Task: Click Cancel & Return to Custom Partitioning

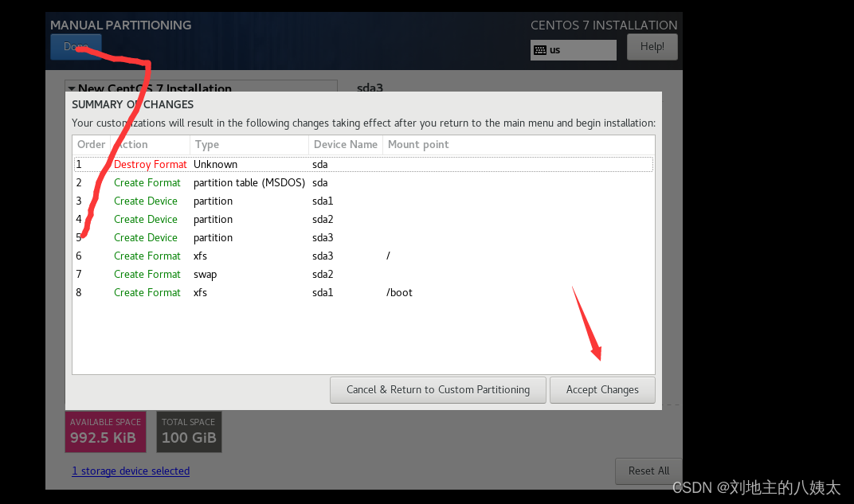Action: 438,389
